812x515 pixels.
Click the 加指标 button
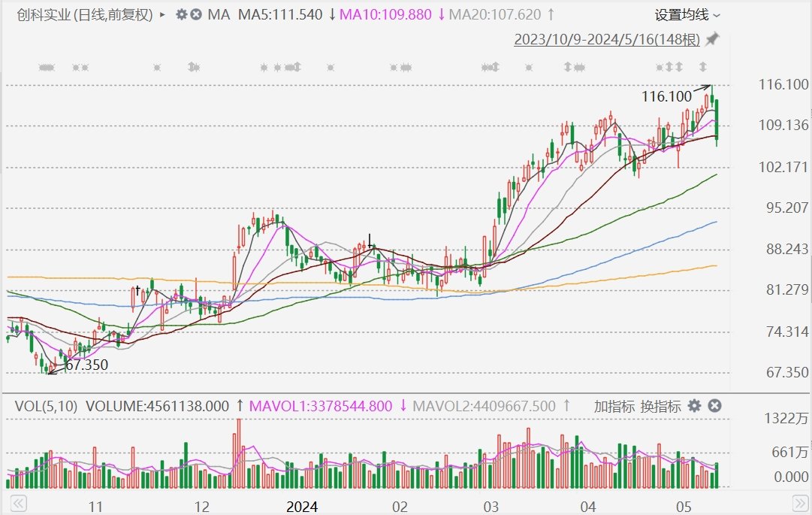click(x=614, y=406)
